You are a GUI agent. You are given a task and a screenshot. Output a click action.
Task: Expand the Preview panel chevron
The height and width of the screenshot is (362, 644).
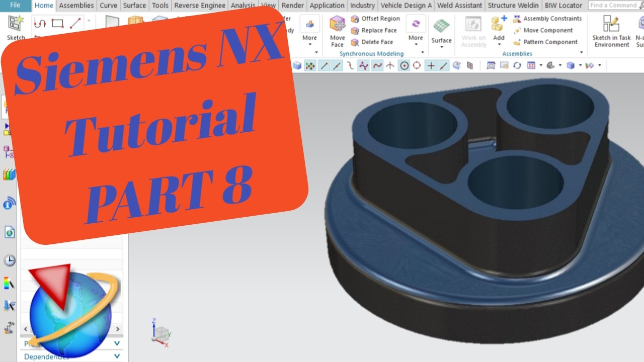(x=117, y=343)
